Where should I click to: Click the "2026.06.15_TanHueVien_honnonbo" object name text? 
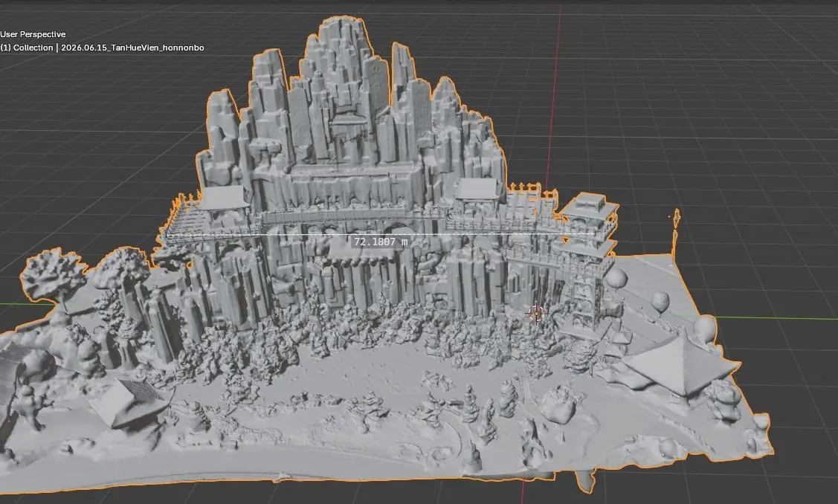coord(132,48)
